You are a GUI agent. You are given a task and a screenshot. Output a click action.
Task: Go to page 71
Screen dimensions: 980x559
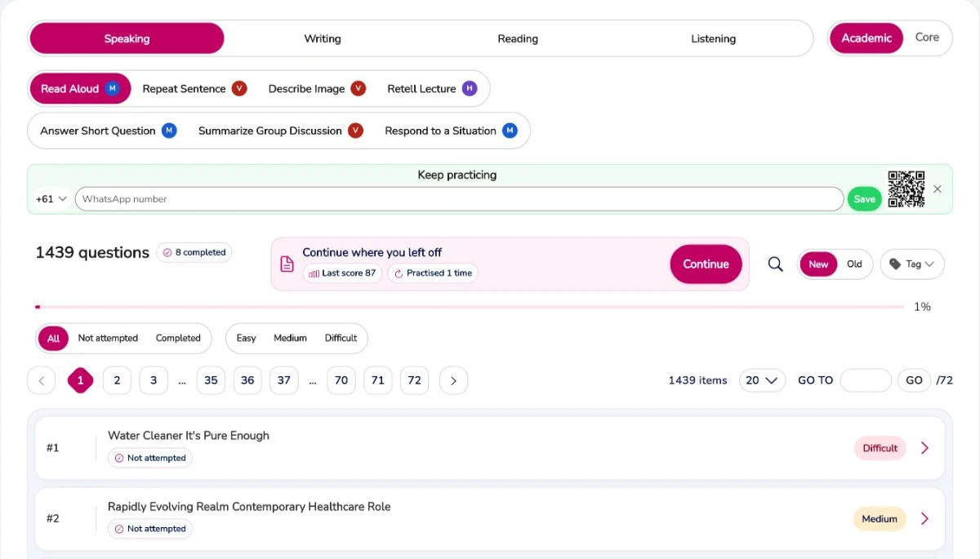pyautogui.click(x=378, y=380)
